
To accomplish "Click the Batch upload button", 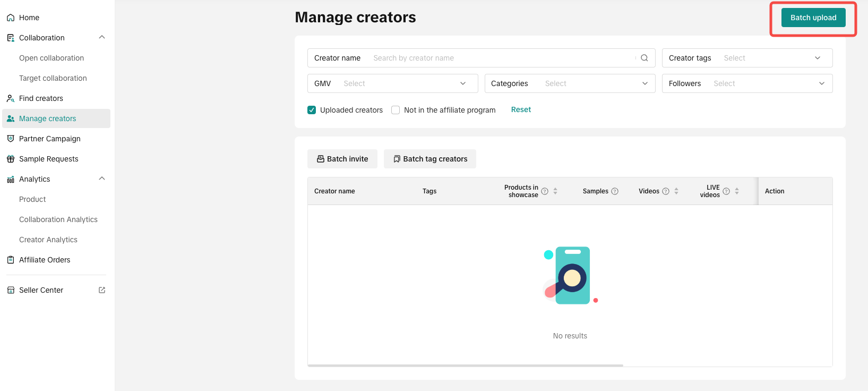I will point(813,18).
